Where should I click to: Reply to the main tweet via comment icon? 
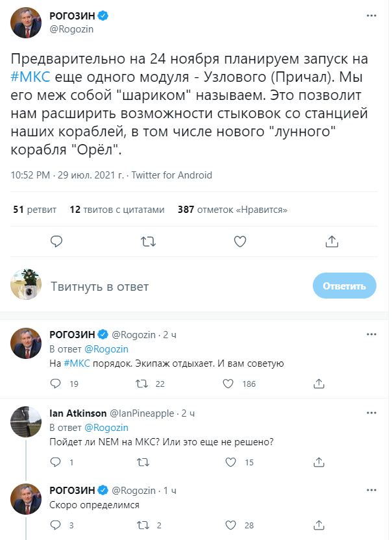coord(56,241)
